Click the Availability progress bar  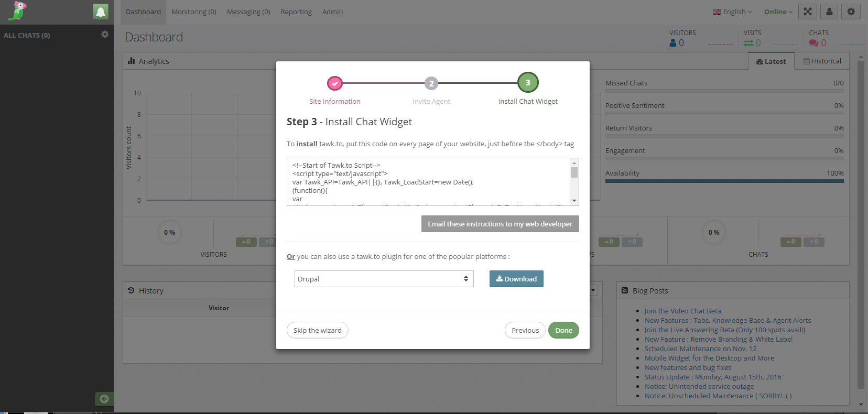(x=724, y=181)
